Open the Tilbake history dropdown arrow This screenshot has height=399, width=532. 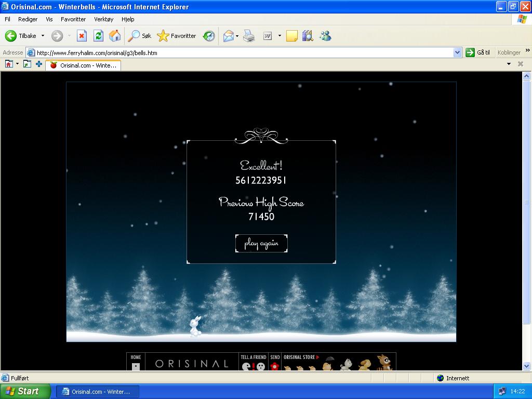click(x=43, y=36)
